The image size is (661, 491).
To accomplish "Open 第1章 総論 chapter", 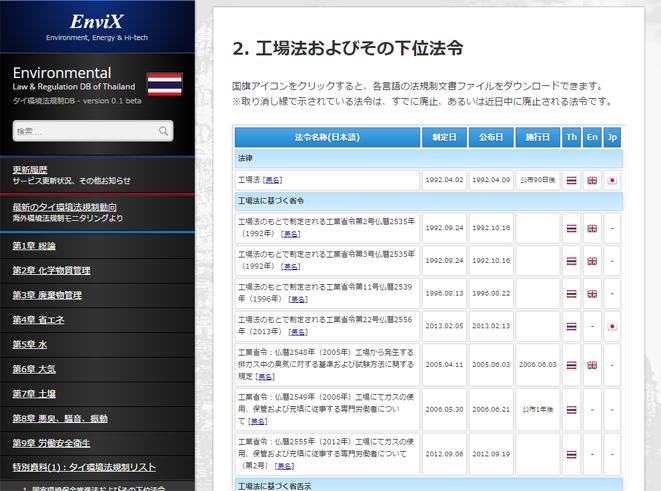I will click(x=34, y=245).
